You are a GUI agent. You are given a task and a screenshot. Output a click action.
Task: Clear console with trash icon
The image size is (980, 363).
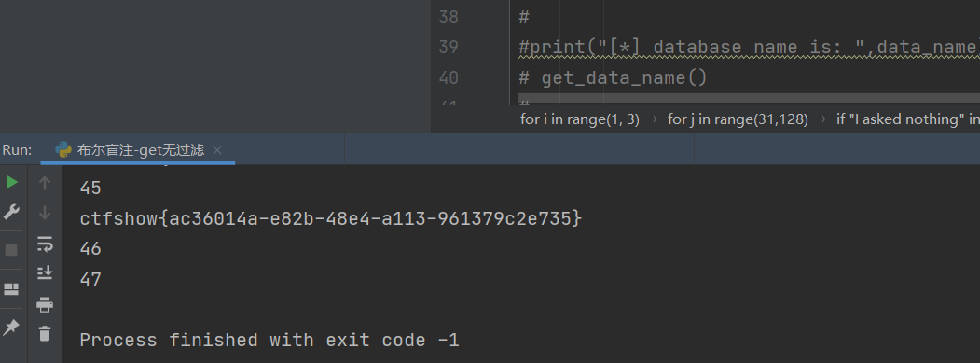[x=45, y=333]
